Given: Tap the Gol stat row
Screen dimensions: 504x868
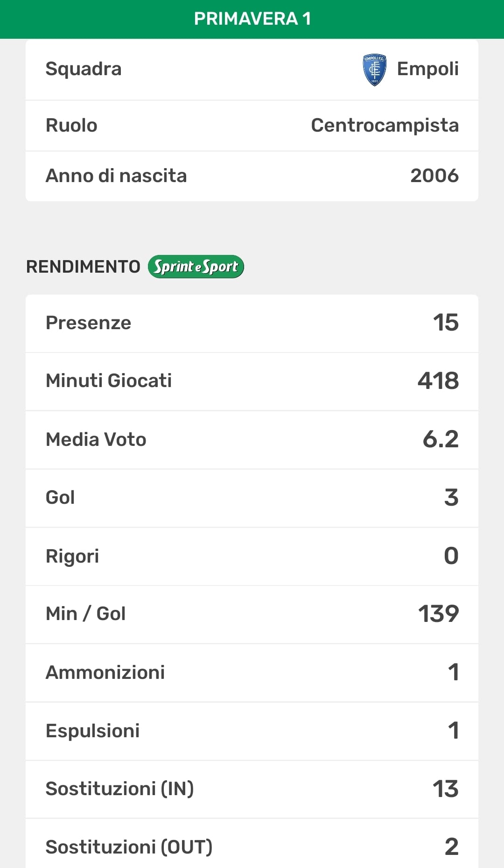Looking at the screenshot, I should tap(252, 498).
